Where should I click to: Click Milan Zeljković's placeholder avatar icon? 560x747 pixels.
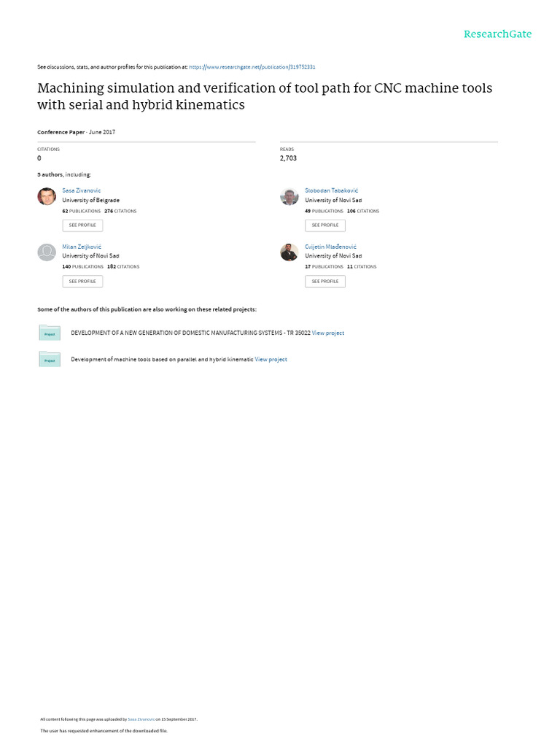47,252
